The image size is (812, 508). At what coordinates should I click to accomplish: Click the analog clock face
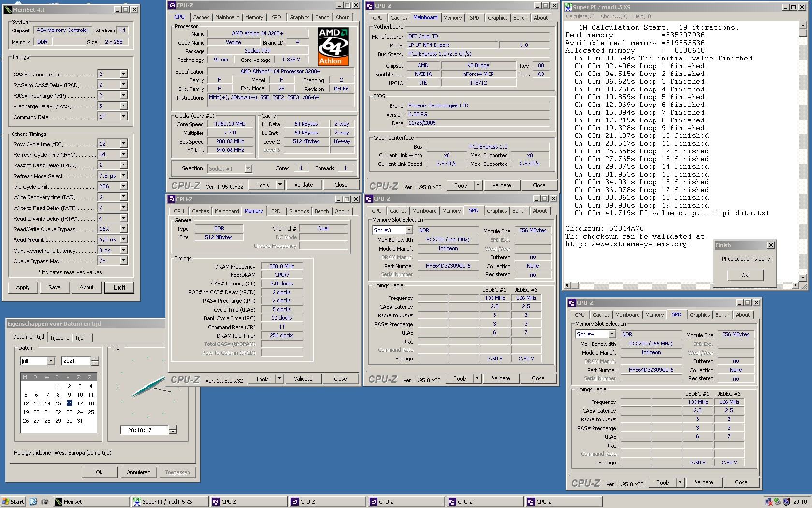[148, 387]
